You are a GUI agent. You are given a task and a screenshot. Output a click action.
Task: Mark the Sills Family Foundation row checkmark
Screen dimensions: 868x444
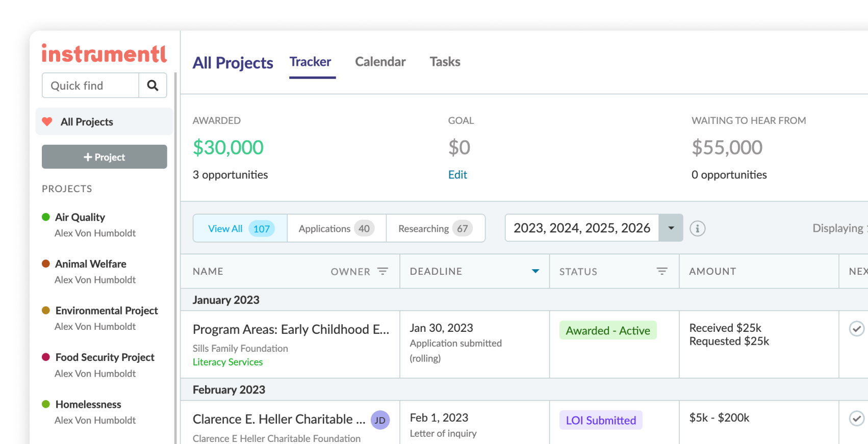pyautogui.click(x=856, y=329)
